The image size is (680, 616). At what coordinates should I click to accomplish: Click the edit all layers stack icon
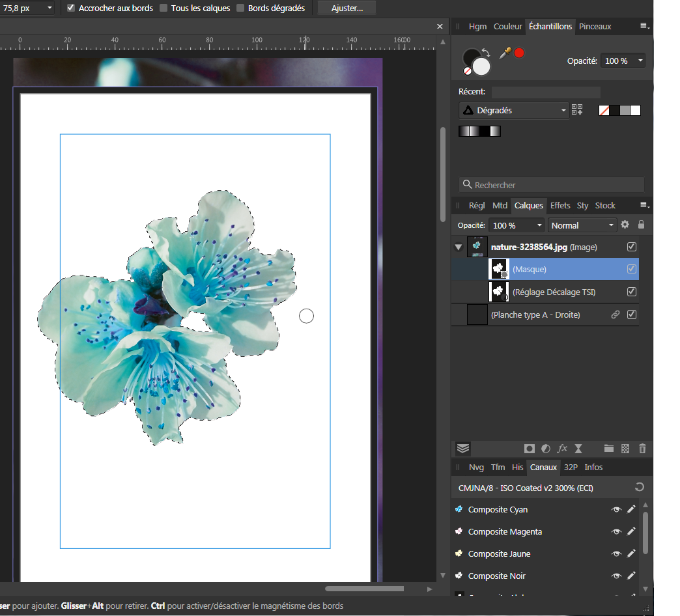coord(463,448)
